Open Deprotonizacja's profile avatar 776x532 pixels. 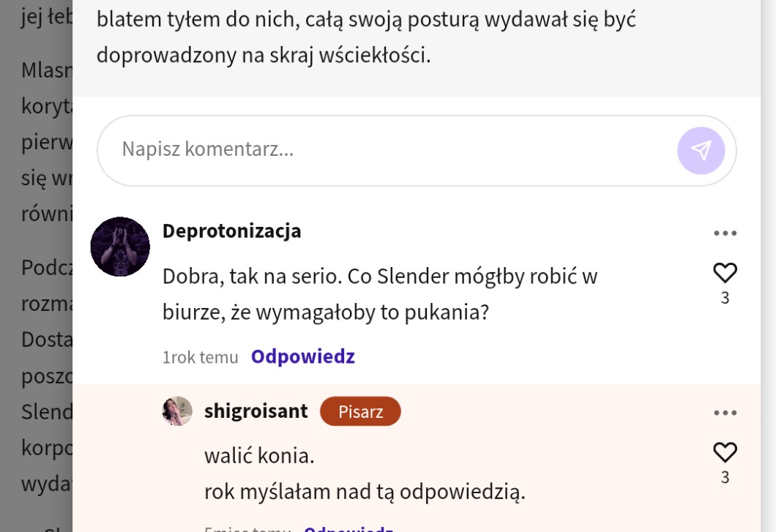pyautogui.click(x=120, y=247)
